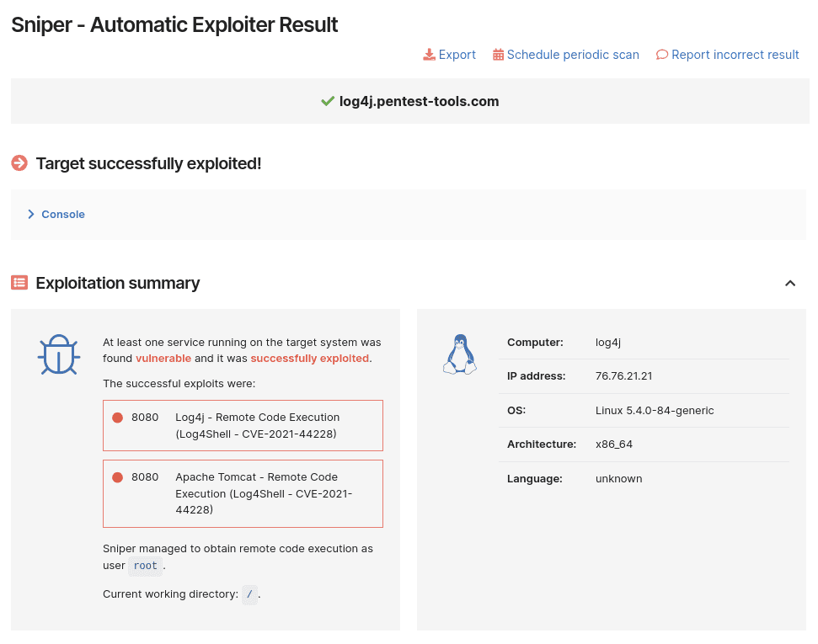Screen dimensions: 818x644
Task: Select Report incorrect result
Action: (735, 54)
